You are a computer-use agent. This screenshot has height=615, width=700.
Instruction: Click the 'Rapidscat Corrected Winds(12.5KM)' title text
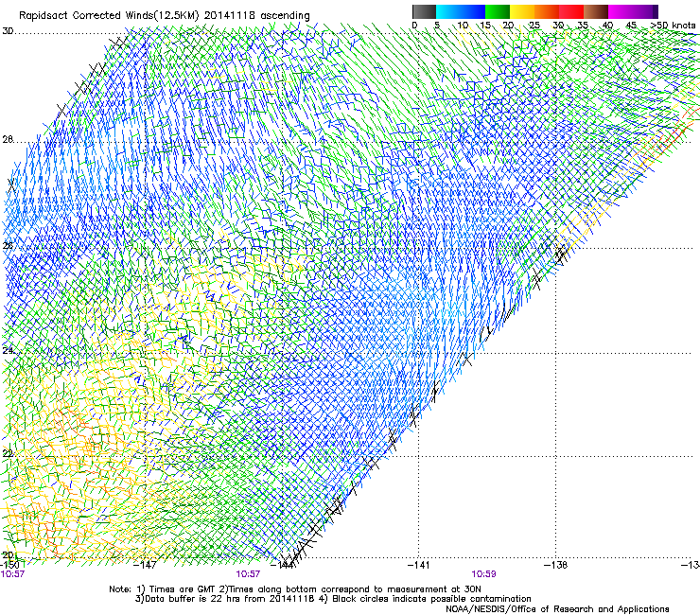pyautogui.click(x=109, y=15)
